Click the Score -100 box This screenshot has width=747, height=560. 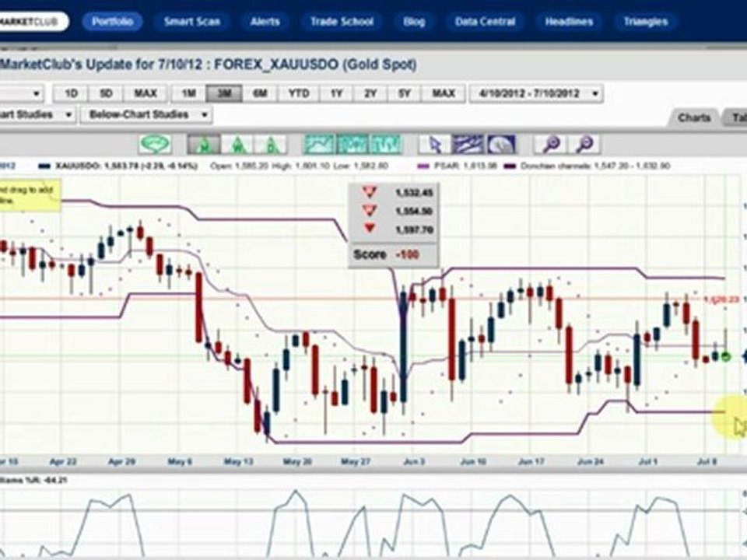pos(393,255)
